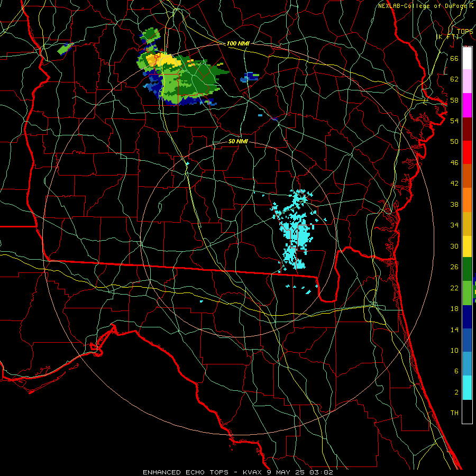Click the '30' legend value
Viewport: 476px width, 476px height.
tap(454, 246)
